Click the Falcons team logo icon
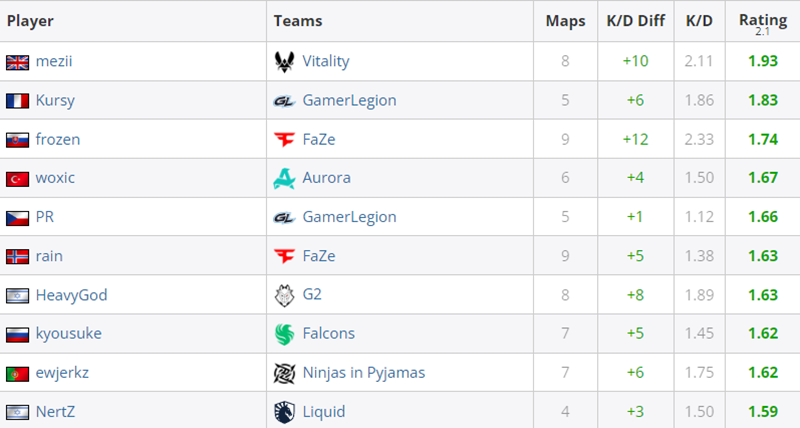Image resolution: width=800 pixels, height=428 pixels. click(x=284, y=334)
